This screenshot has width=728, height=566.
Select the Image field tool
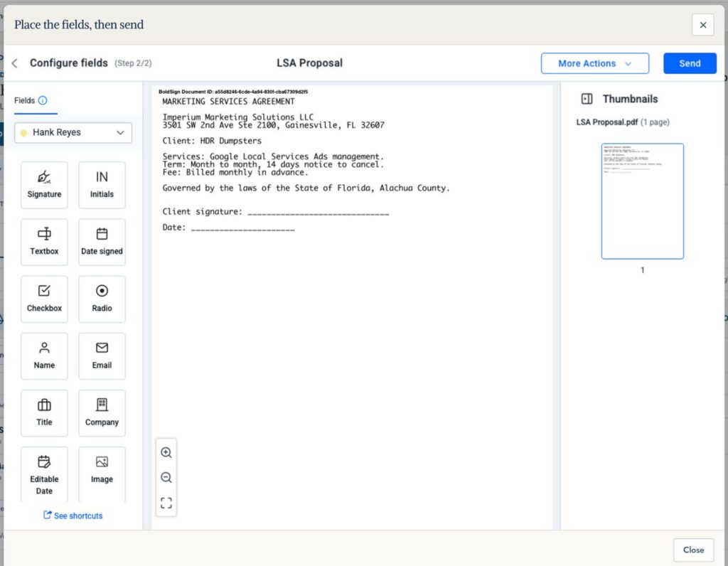102,474
